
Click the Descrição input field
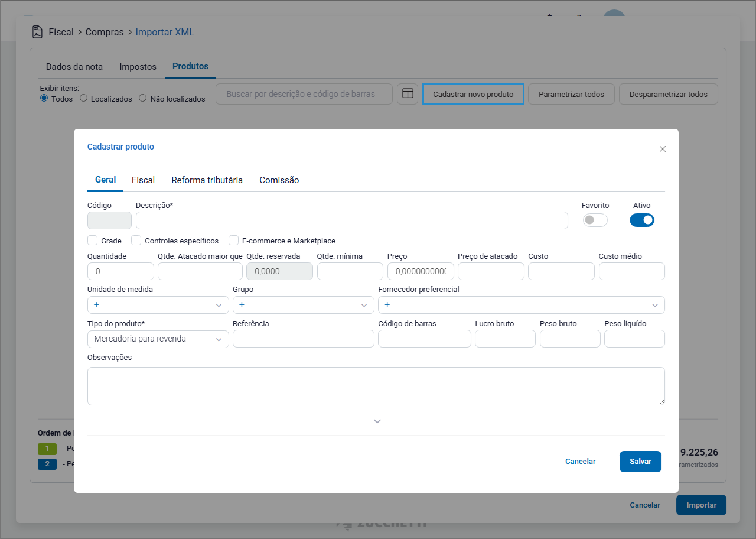(x=351, y=220)
